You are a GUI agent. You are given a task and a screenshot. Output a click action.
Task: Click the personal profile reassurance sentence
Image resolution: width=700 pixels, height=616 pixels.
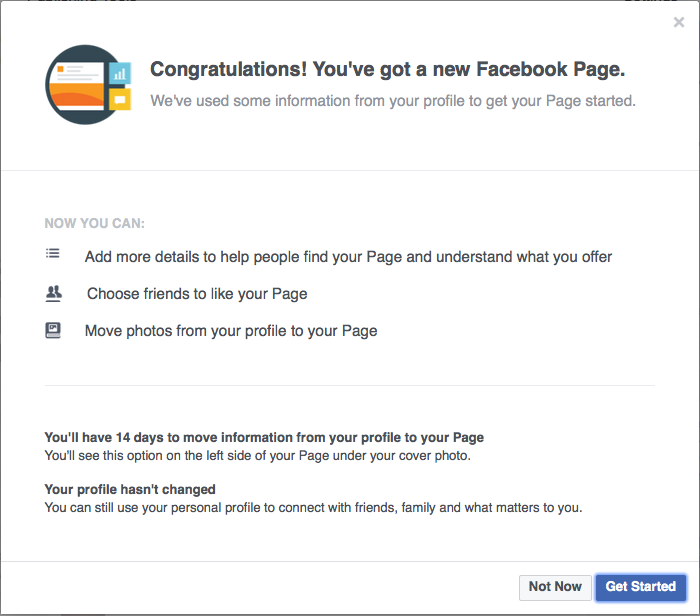click(313, 507)
